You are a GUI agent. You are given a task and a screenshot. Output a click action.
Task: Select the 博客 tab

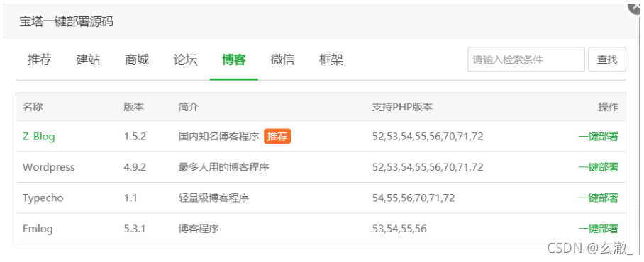point(233,60)
